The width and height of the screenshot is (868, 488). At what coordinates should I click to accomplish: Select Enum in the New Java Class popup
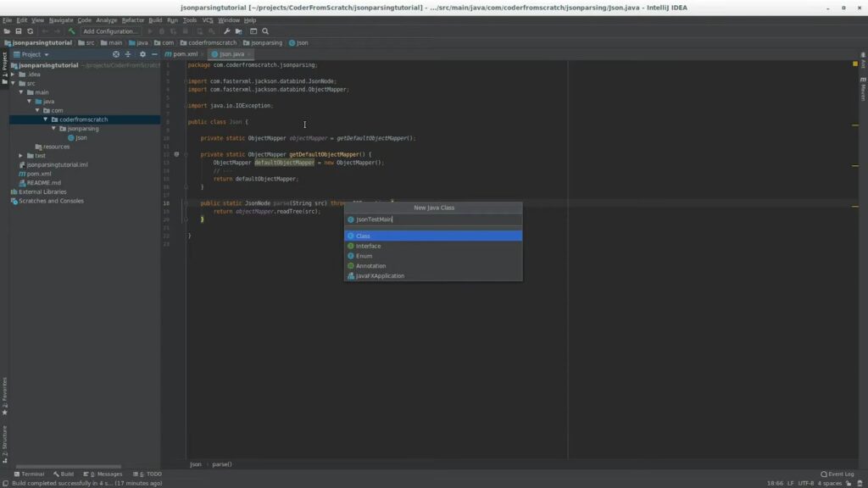click(364, 256)
